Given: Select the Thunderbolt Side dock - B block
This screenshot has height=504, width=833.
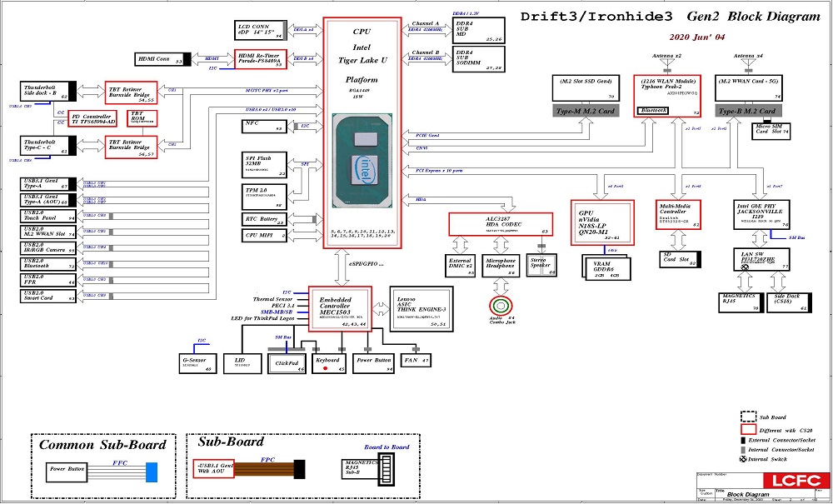Looking at the screenshot, I should (x=48, y=91).
